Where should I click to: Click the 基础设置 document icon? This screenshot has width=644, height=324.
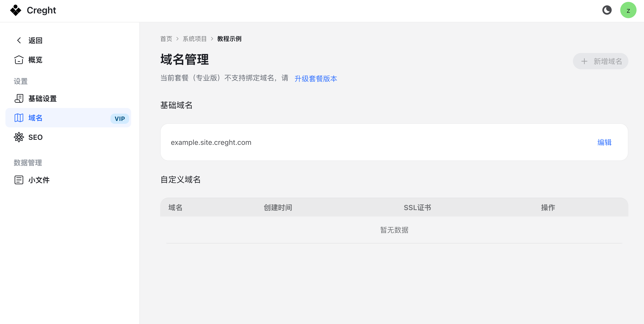click(x=19, y=99)
